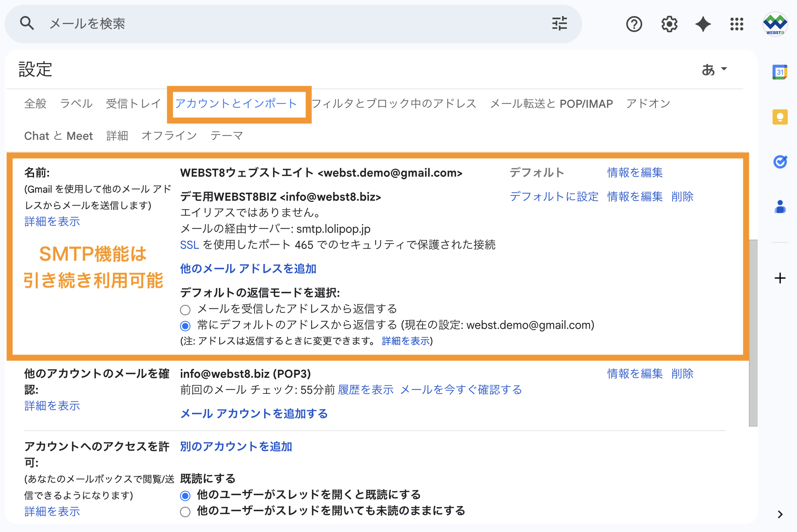
Task: Select reply from received address option
Action: 185,310
